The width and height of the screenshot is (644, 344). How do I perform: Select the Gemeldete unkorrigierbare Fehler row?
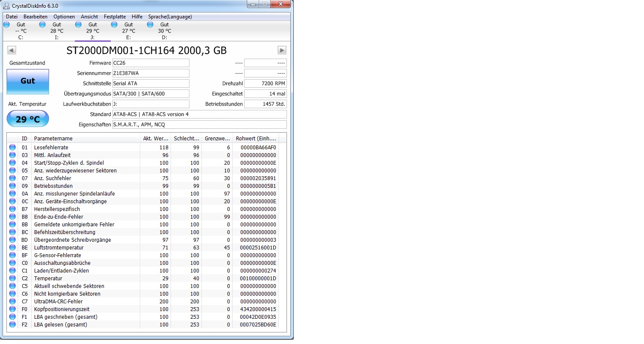pyautogui.click(x=143, y=224)
